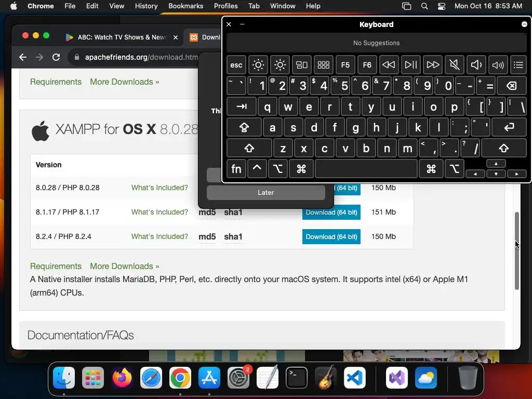The height and width of the screenshot is (399, 532).
Task: Open What's Included for 8.0.28
Action: [159, 188]
